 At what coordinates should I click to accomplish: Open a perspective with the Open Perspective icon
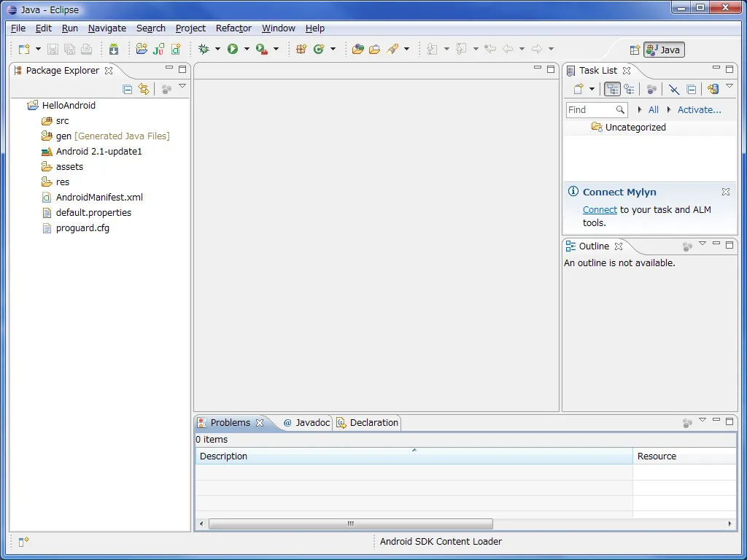point(635,50)
